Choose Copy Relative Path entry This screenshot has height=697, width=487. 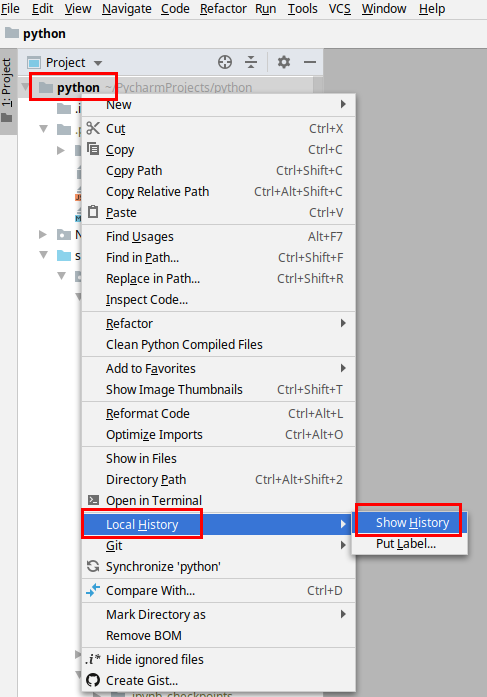219,191
